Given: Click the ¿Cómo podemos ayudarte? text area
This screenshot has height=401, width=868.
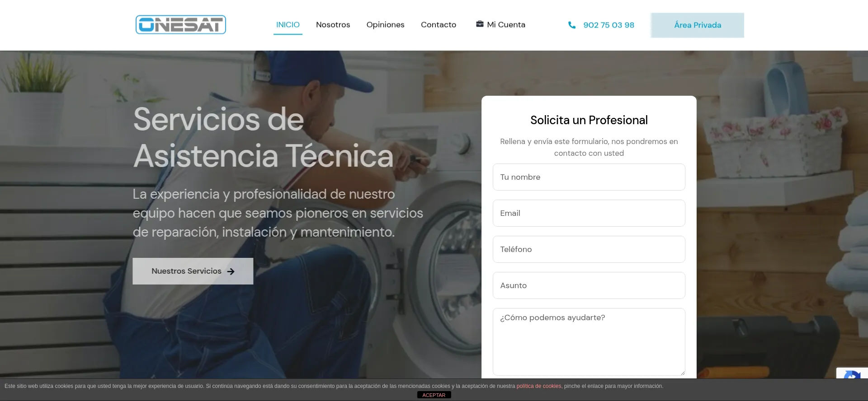Looking at the screenshot, I should click(x=589, y=341).
